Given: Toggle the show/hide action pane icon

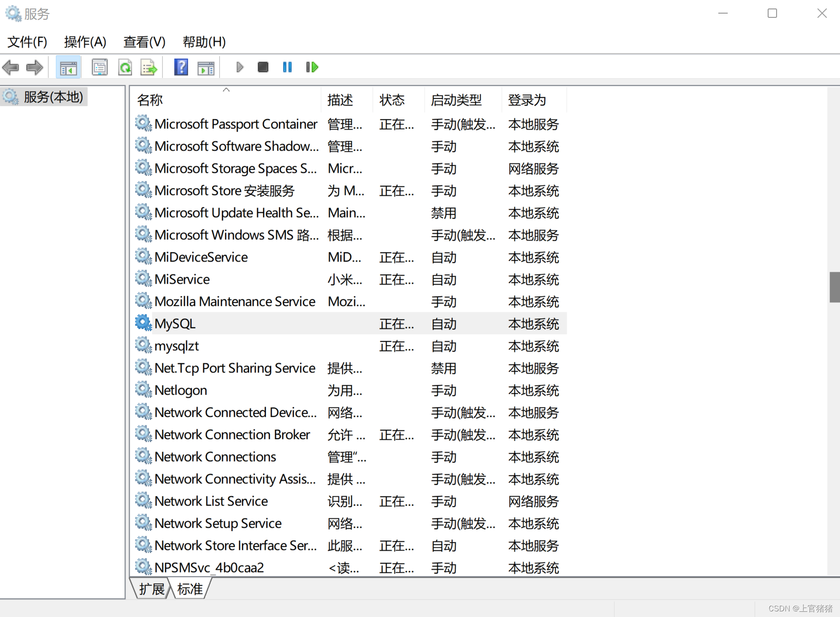Looking at the screenshot, I should [x=206, y=68].
